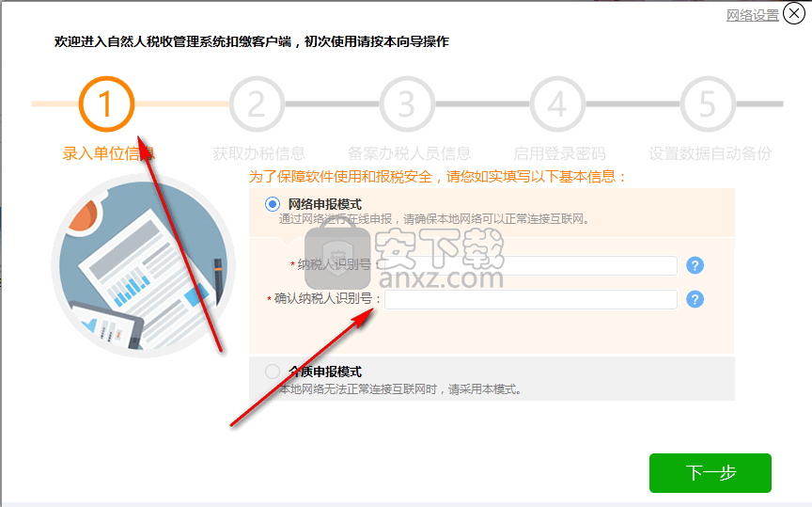812x507 pixels.
Task: Click the document illustration graphic
Action: 144,266
